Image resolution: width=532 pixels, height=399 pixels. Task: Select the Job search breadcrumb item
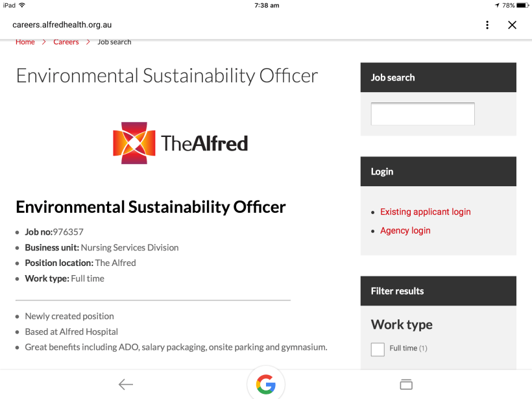(114, 42)
